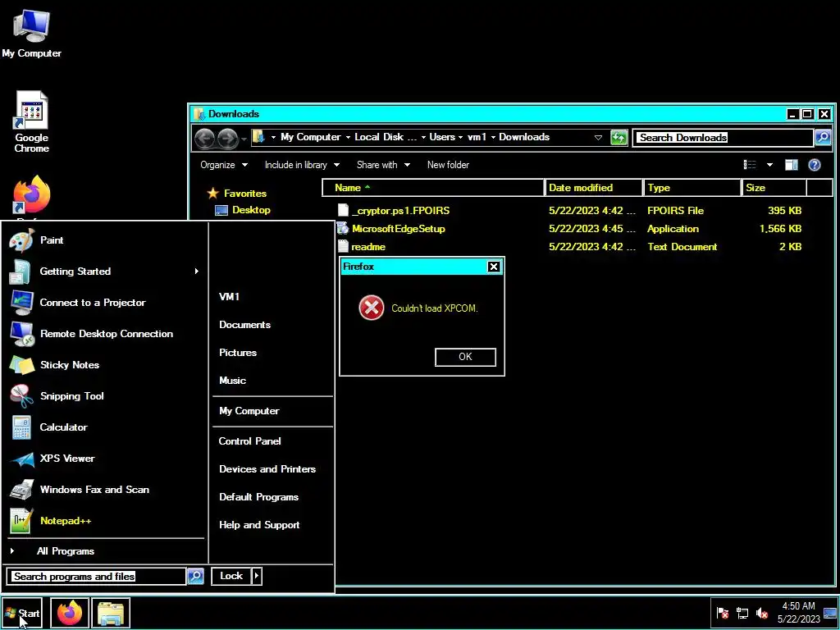This screenshot has height=630, width=840.
Task: Open Organize dropdown menu
Action: [x=224, y=165]
